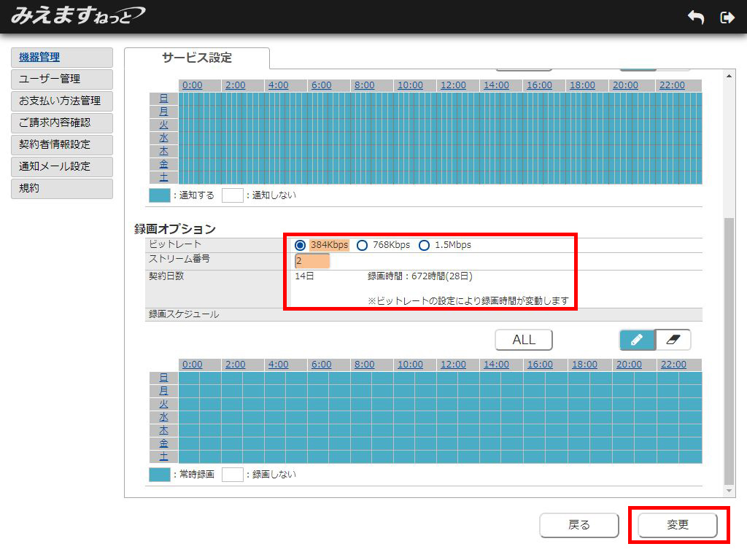Click ALL button above recording schedule
747x560 pixels.
click(523, 340)
